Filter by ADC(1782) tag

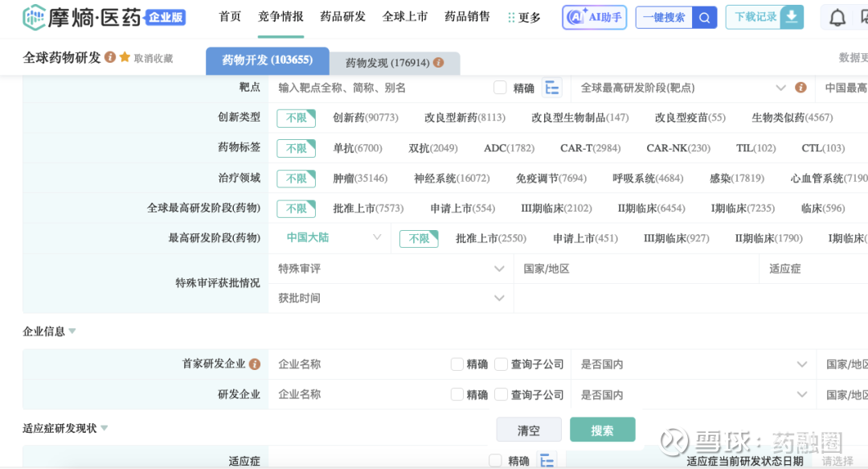pyautogui.click(x=510, y=148)
